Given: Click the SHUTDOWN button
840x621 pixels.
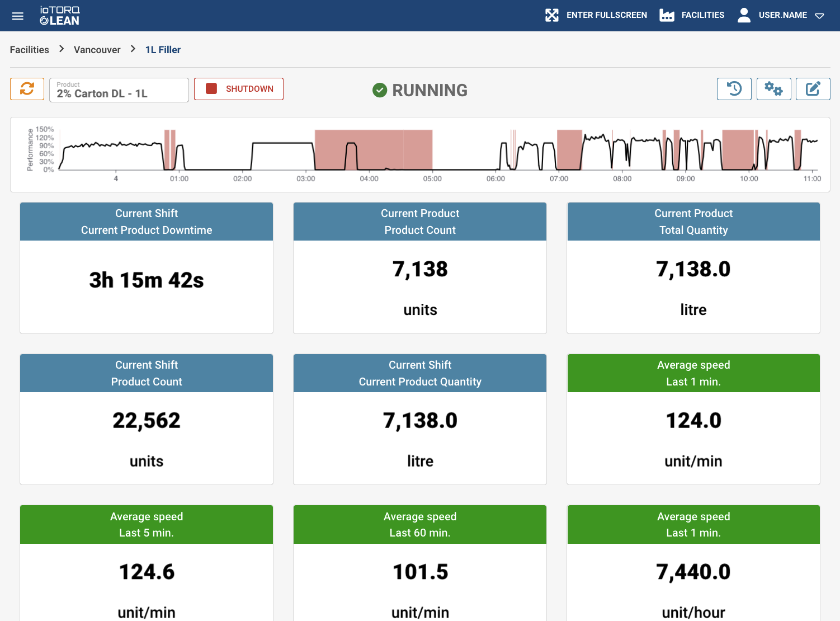Looking at the screenshot, I should [x=239, y=89].
